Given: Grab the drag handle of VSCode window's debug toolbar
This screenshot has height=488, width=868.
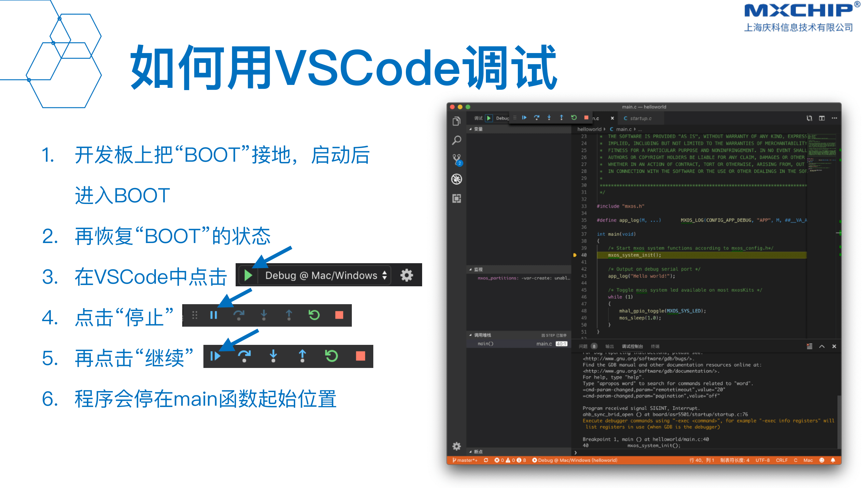Looking at the screenshot, I should pos(515,117).
